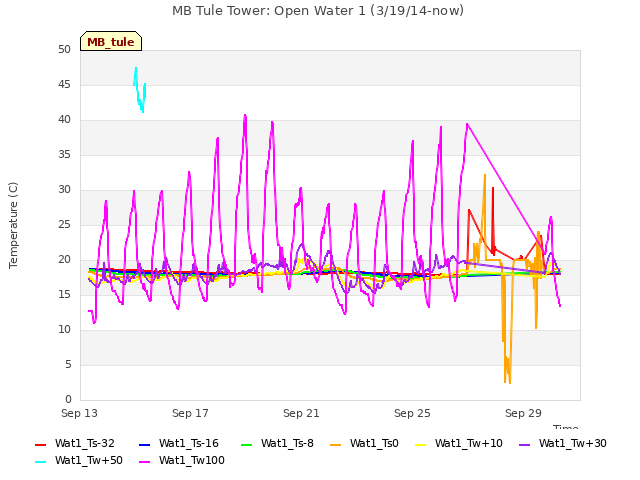Click the 0 y-axis tick label
640x480 pixels.
click(68, 400)
